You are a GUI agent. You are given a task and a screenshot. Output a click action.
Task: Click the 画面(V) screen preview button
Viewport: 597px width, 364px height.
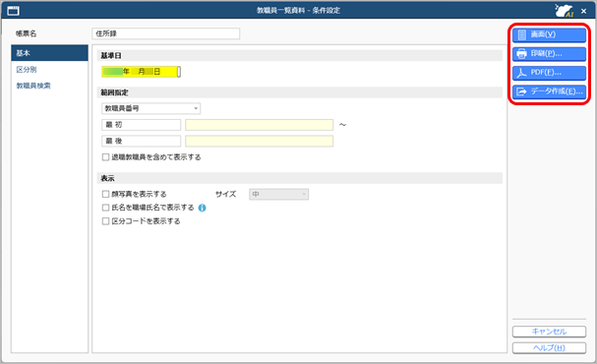click(549, 34)
